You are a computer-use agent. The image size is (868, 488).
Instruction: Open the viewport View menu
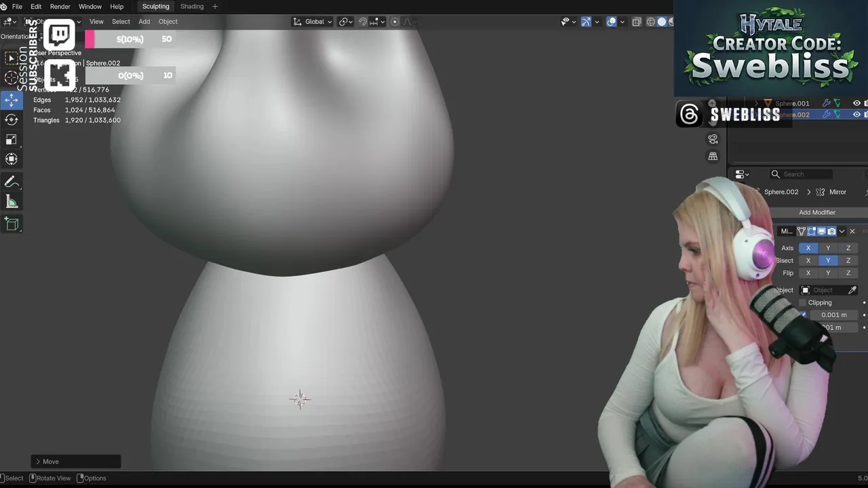(x=96, y=22)
